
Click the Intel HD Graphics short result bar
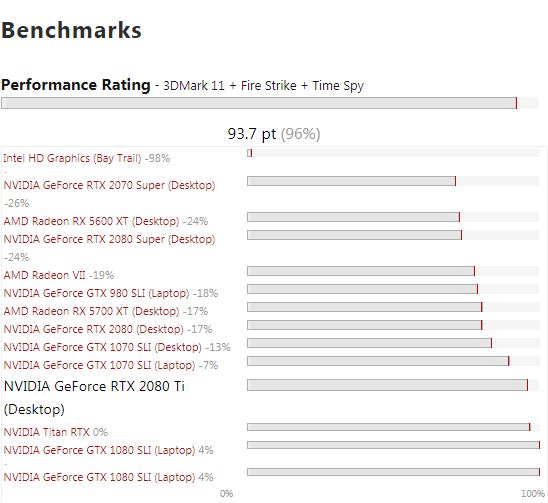click(250, 153)
